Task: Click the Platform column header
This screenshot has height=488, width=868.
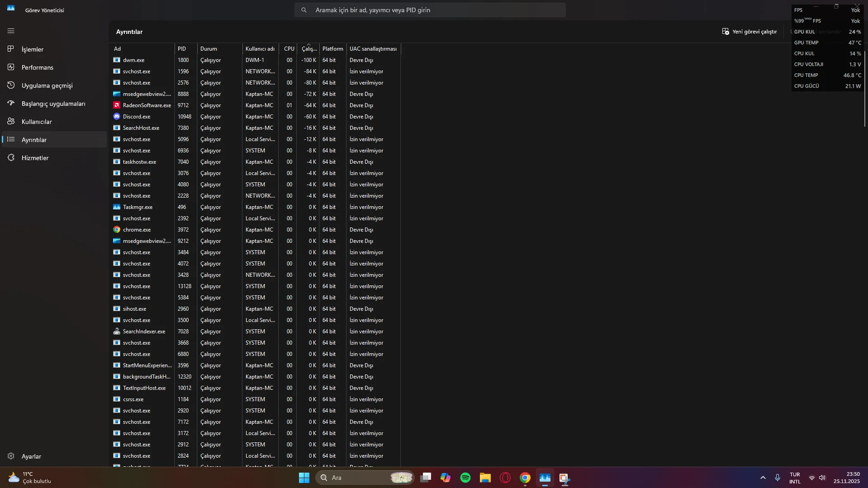Action: [x=332, y=48]
